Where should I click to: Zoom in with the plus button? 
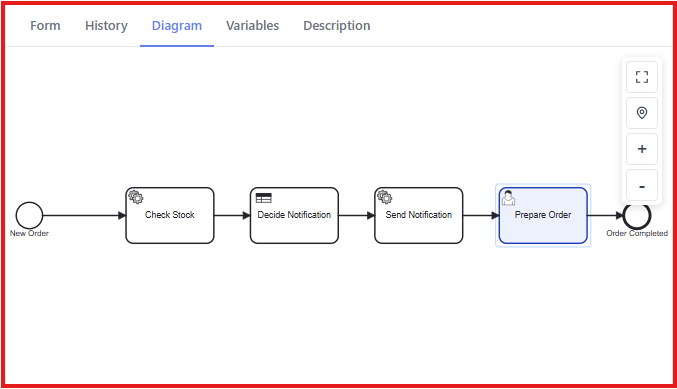642,149
